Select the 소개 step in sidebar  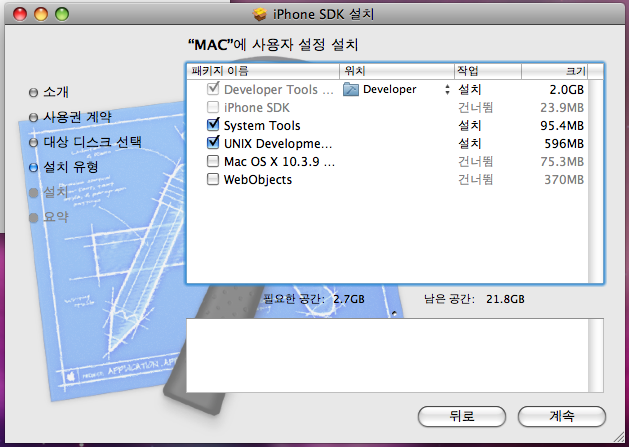click(x=49, y=92)
